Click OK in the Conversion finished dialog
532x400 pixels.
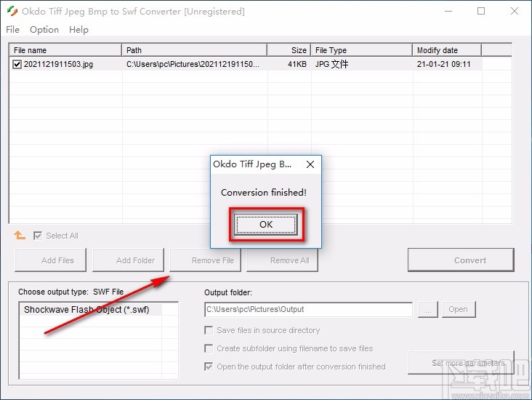tap(266, 225)
